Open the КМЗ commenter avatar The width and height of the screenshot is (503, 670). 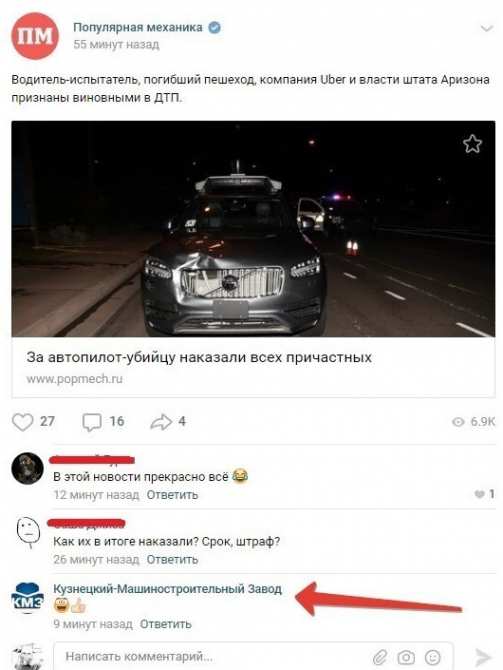[x=27, y=598]
